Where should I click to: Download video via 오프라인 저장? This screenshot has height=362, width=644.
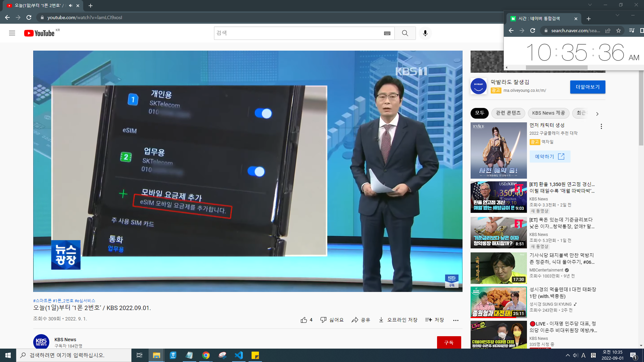point(398,320)
